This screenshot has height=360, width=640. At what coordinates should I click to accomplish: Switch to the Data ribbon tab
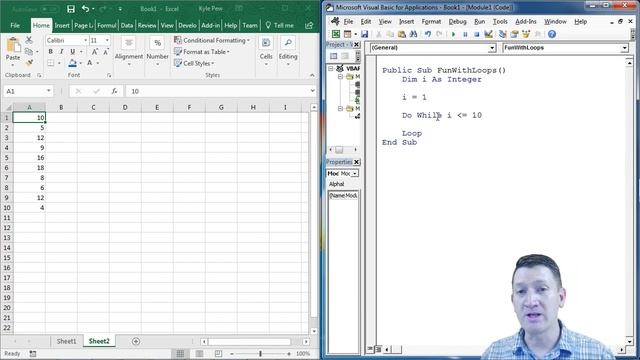tap(127, 25)
